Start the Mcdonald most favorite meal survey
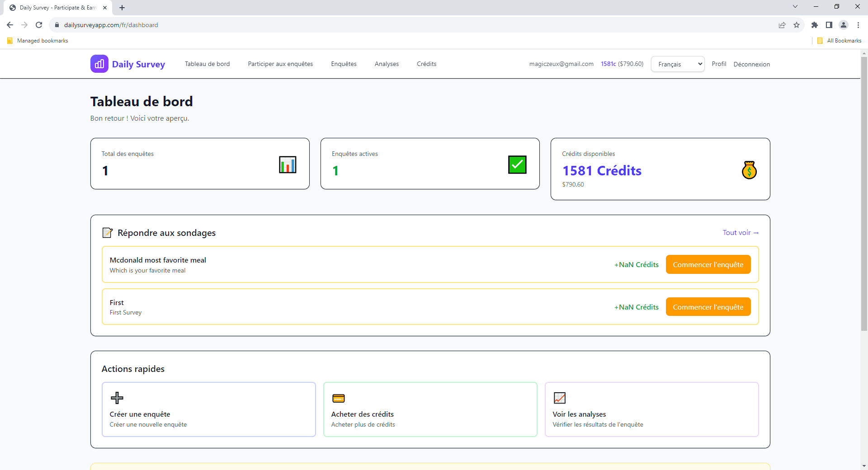The image size is (868, 470). click(708, 265)
